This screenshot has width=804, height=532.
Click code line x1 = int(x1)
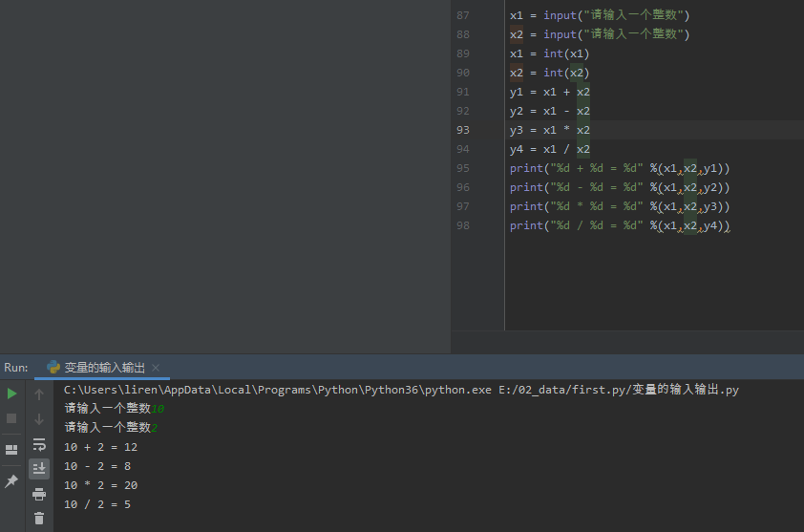(x=550, y=53)
